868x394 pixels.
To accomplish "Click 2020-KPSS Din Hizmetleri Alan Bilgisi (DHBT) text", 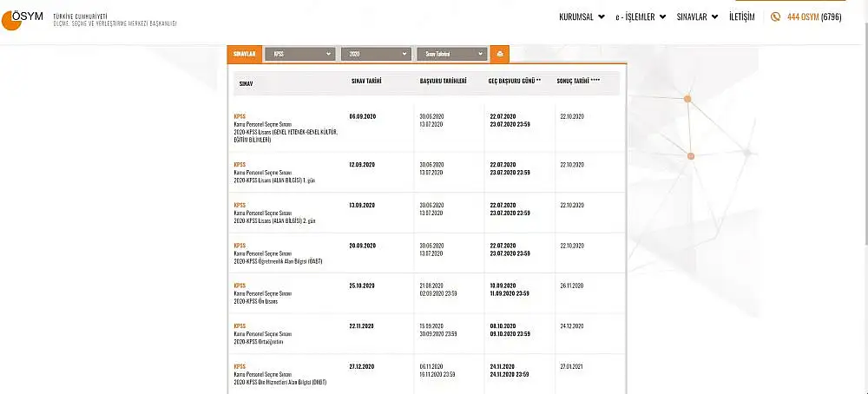I will pyautogui.click(x=280, y=383).
